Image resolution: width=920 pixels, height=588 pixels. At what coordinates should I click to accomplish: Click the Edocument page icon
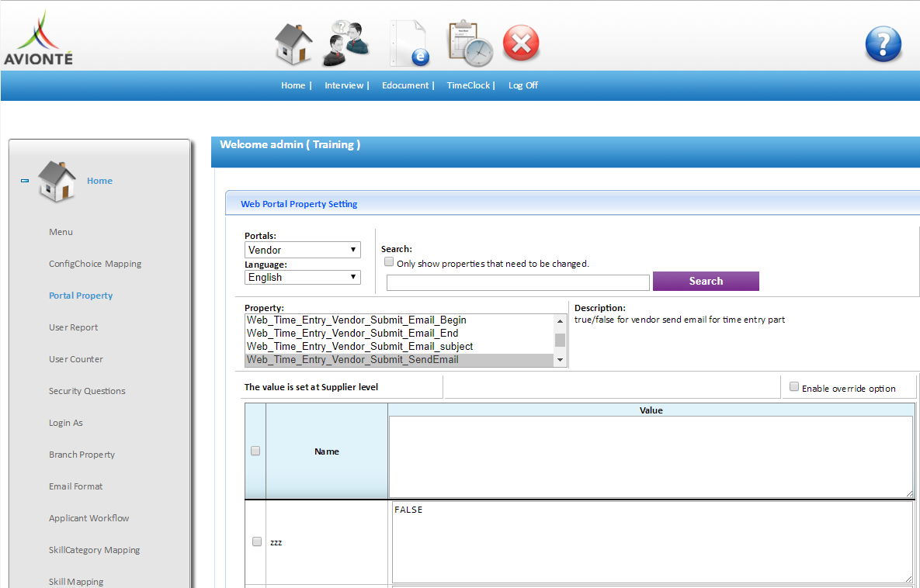pos(409,43)
